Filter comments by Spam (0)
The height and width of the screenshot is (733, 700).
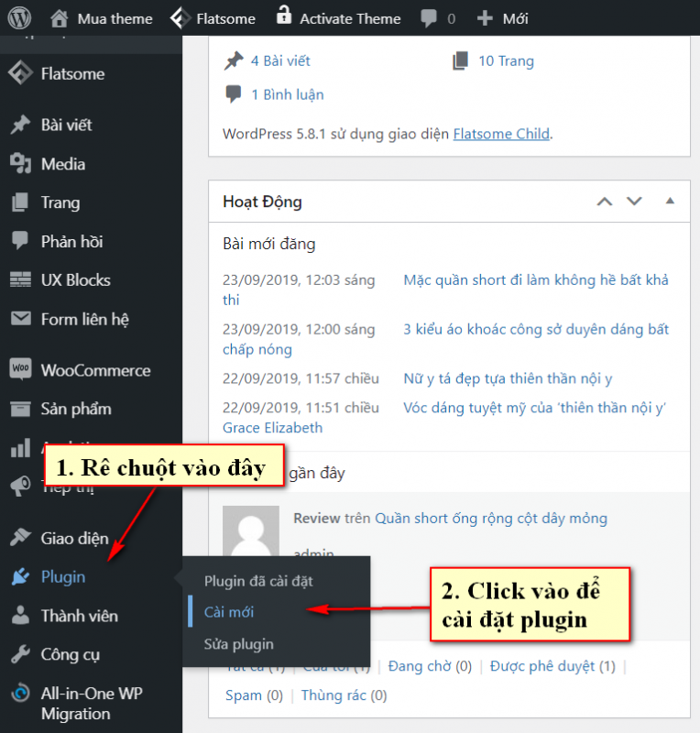(254, 695)
